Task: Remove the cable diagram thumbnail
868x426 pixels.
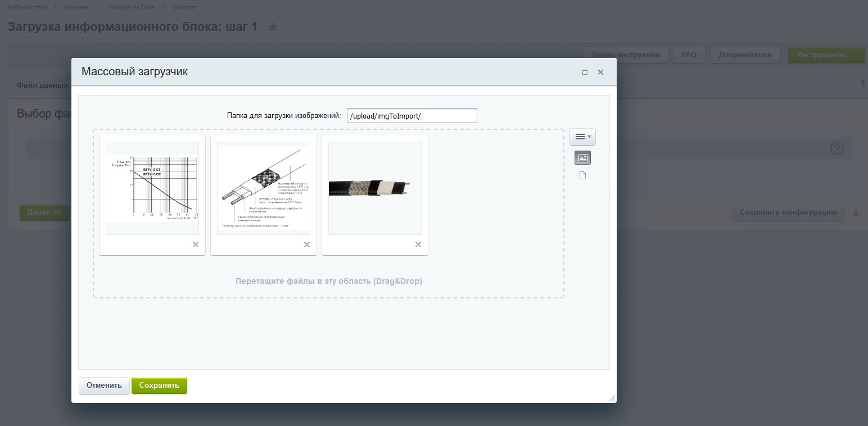Action: [x=307, y=244]
